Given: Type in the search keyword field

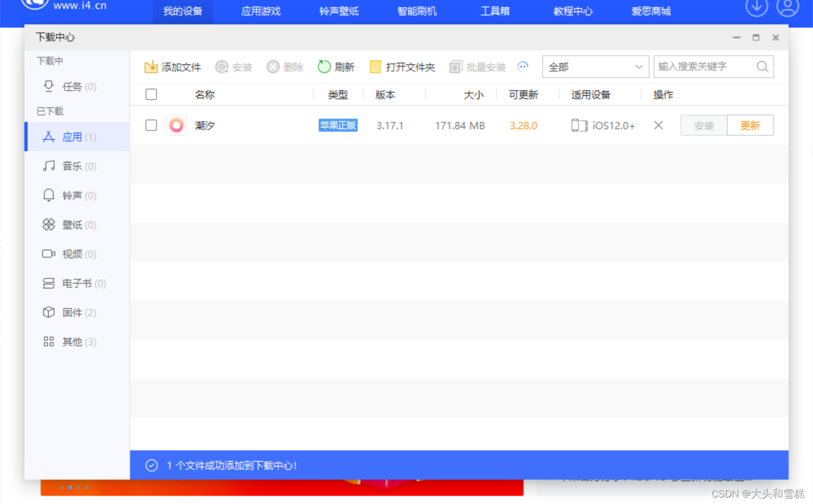Looking at the screenshot, I should click(x=704, y=67).
